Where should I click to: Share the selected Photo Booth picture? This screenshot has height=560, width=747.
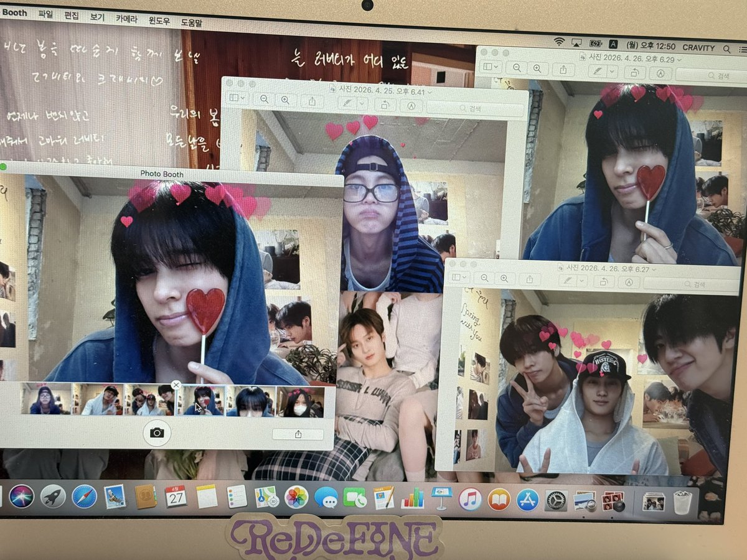point(298,434)
